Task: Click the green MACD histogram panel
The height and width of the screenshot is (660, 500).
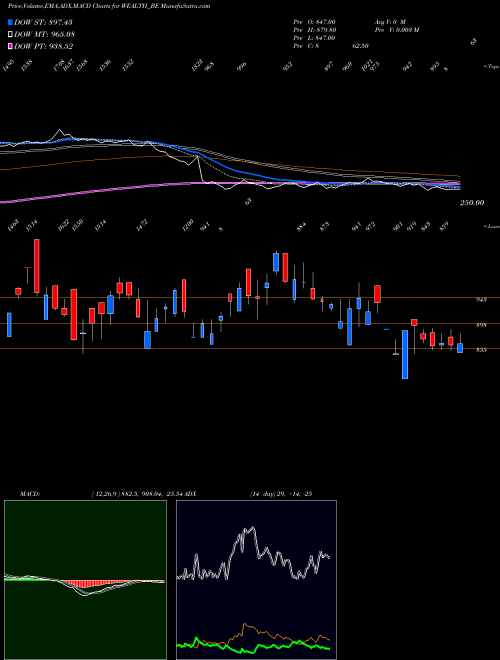Action: (x=85, y=580)
